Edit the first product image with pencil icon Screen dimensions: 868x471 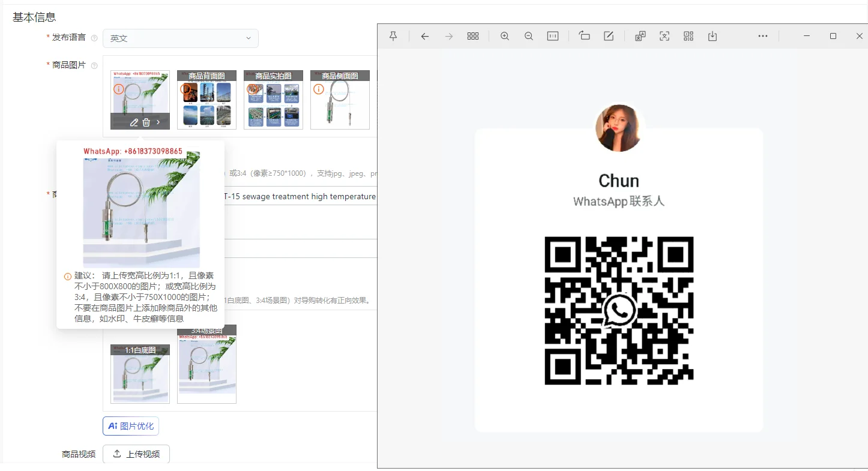tap(134, 122)
